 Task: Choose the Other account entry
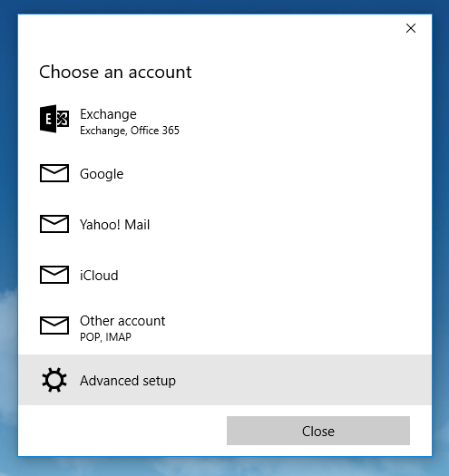225,327
